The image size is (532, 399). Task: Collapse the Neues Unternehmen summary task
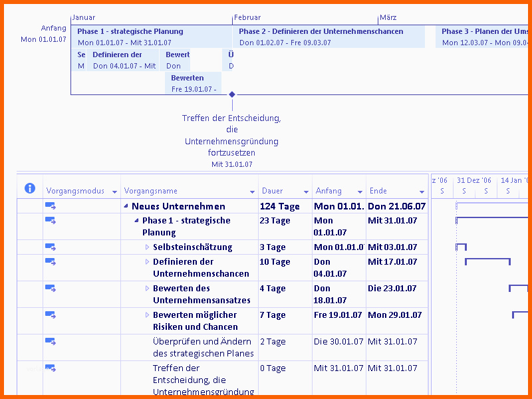tap(126, 206)
